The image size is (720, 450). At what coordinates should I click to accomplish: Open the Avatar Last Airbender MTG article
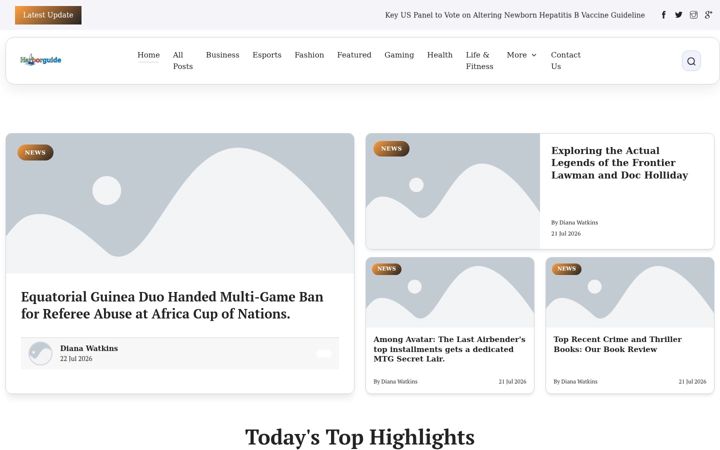tap(449, 349)
